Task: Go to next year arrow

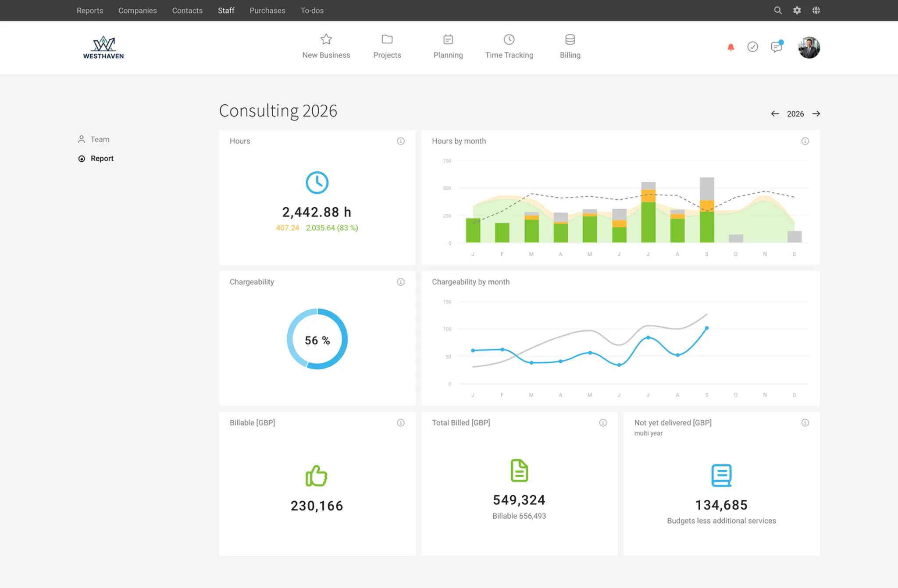Action: [816, 113]
